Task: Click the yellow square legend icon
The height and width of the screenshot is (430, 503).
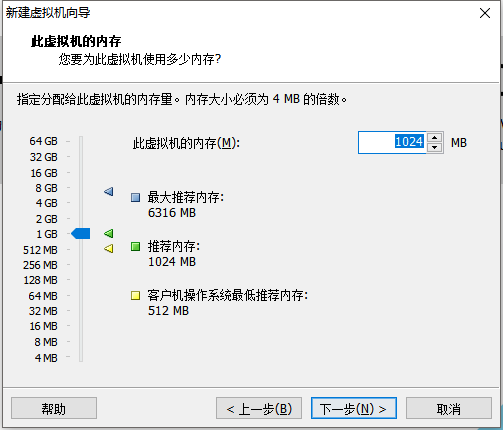Action: coord(135,296)
